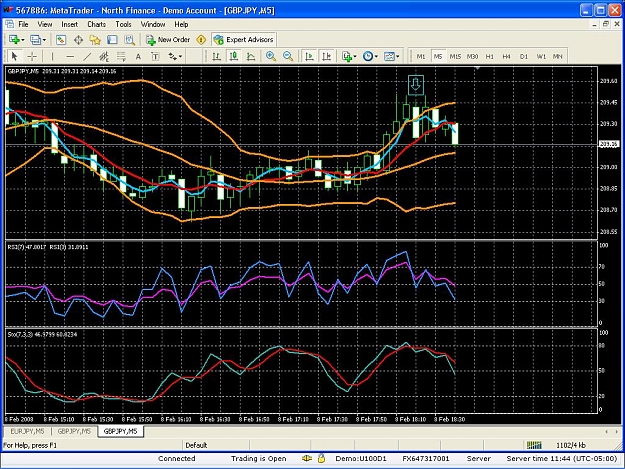625x469 pixels.
Task: Select the arrow Cursor tool
Action: 14,56
